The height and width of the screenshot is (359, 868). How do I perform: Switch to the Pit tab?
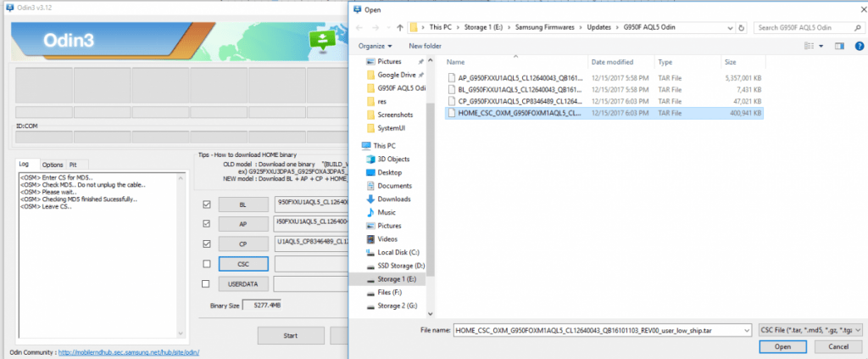click(73, 165)
